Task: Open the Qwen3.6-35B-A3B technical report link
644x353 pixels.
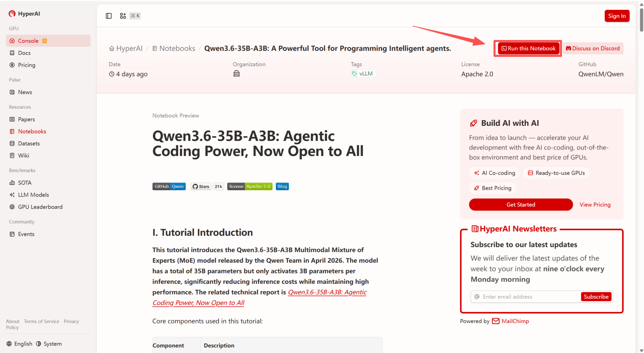Action: [x=327, y=292]
